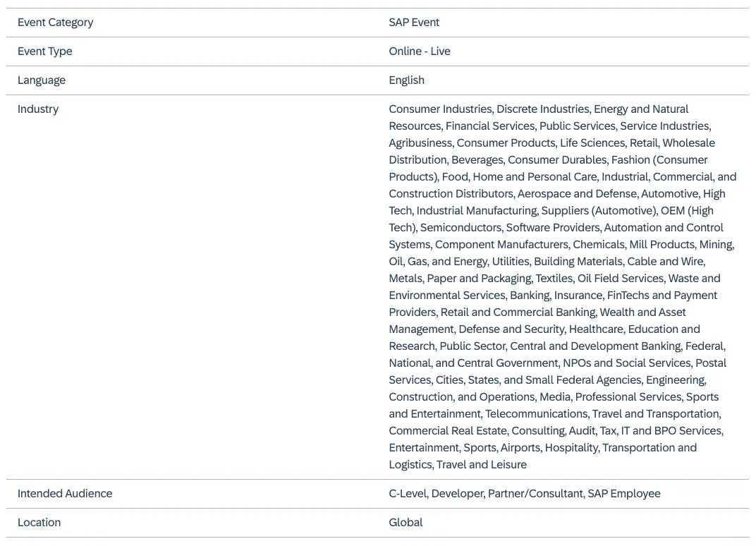Click the word Healthcare in industry list

coord(595,329)
